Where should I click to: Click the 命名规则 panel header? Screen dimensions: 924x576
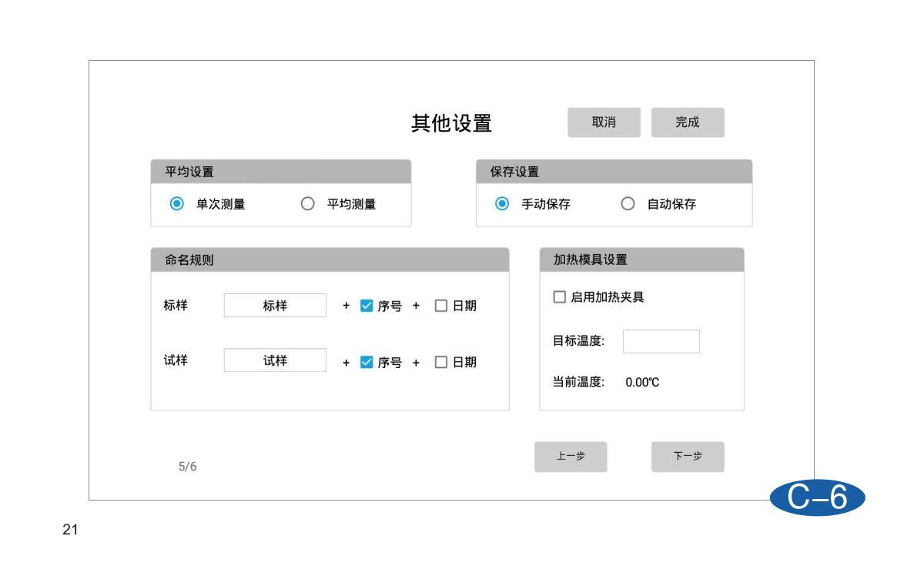[330, 260]
